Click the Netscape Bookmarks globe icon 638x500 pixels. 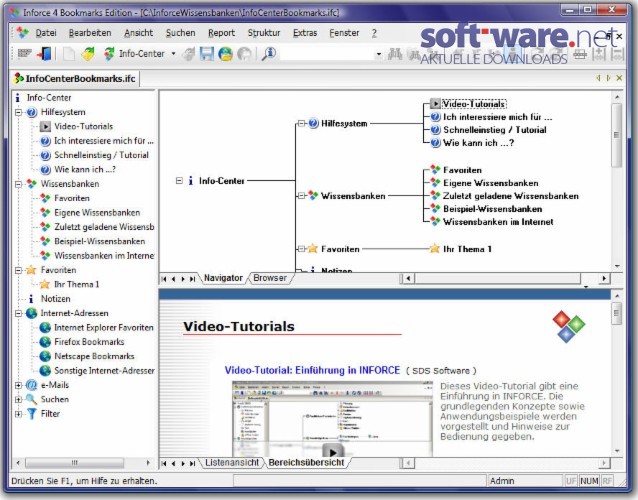click(x=45, y=356)
